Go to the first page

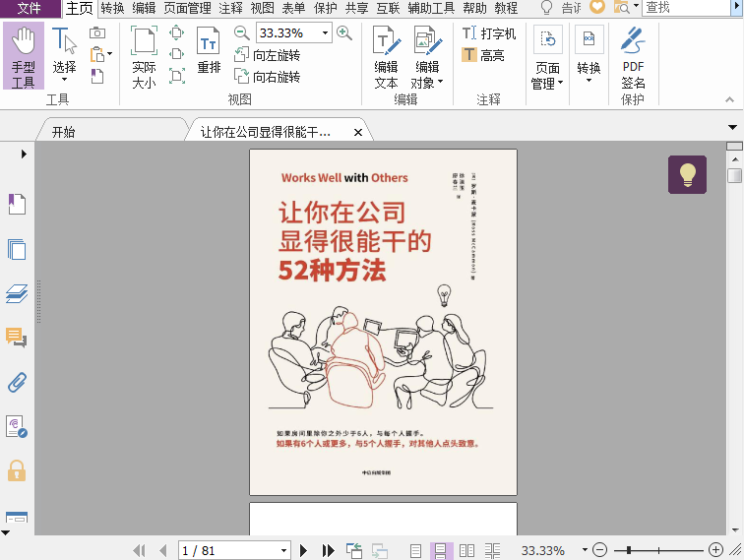point(139,550)
